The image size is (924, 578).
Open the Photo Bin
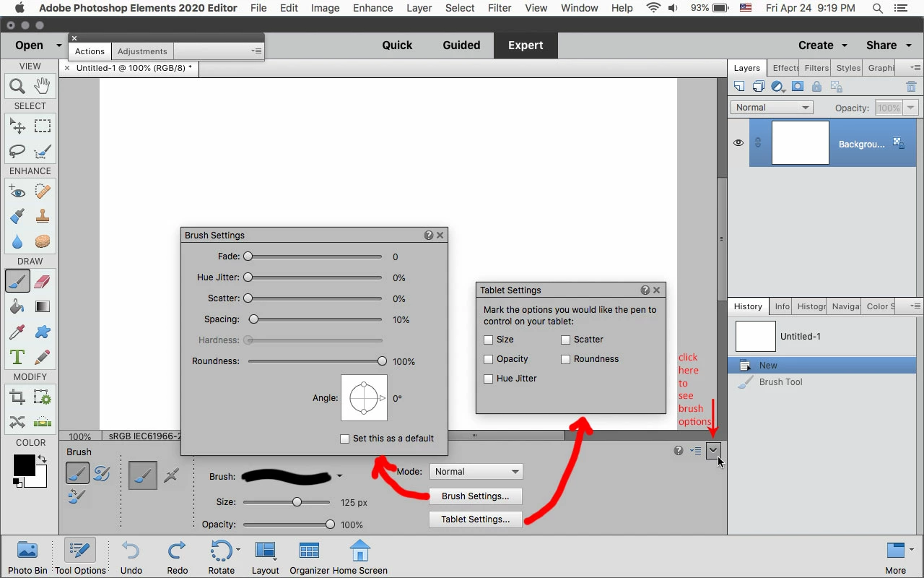tap(27, 556)
